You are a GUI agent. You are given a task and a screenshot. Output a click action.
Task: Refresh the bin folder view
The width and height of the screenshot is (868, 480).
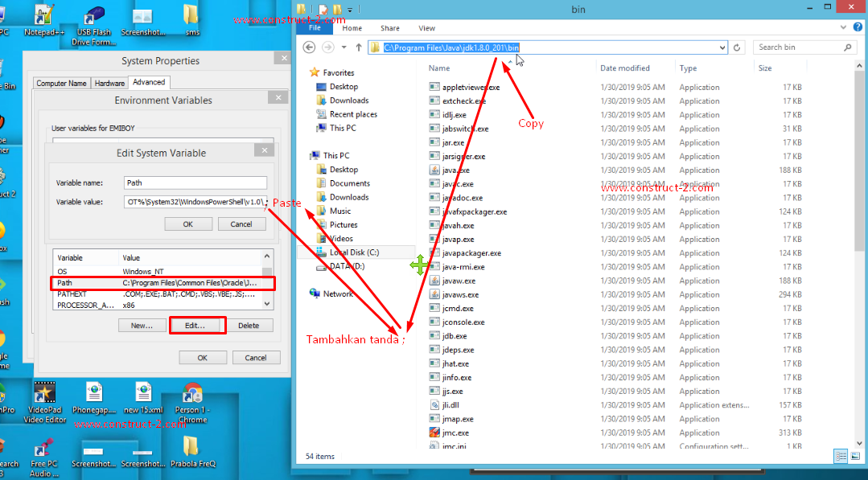tap(737, 47)
